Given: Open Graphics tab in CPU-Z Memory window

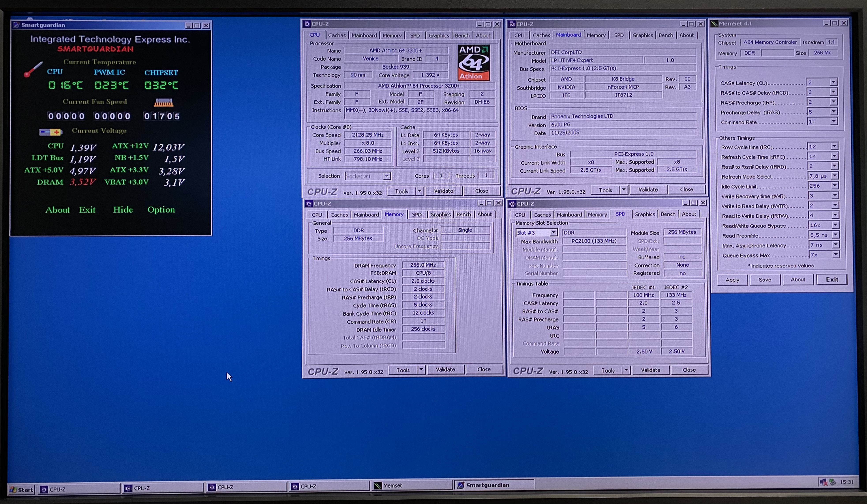Looking at the screenshot, I should pos(440,214).
